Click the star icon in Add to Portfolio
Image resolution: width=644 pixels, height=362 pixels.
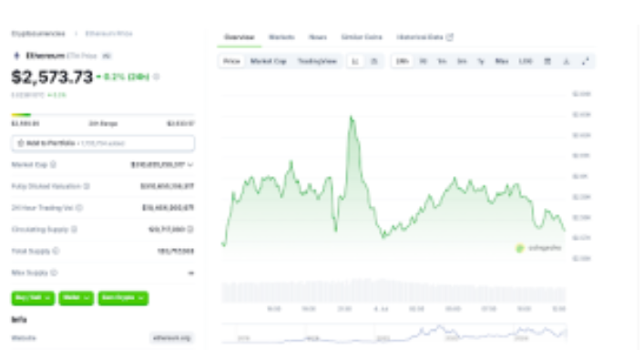21,143
